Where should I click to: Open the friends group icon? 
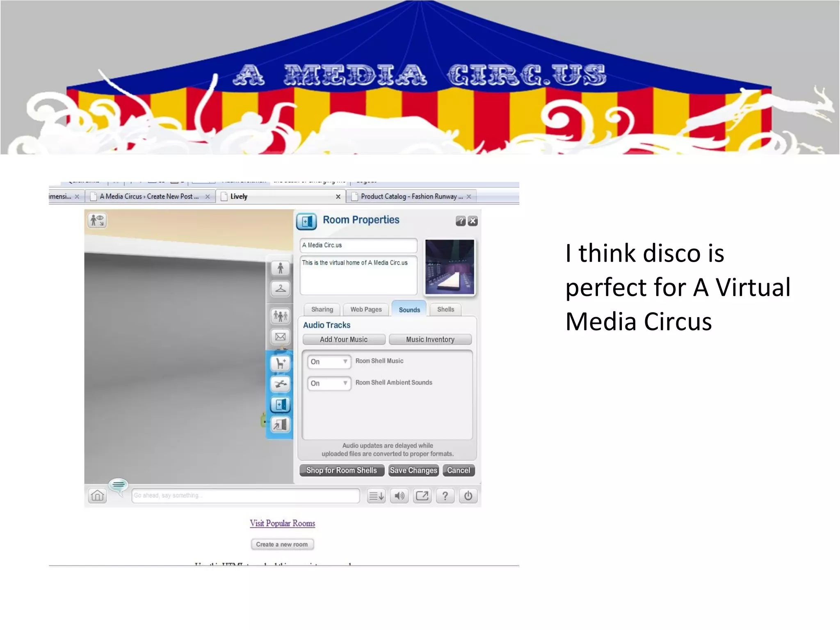(281, 316)
